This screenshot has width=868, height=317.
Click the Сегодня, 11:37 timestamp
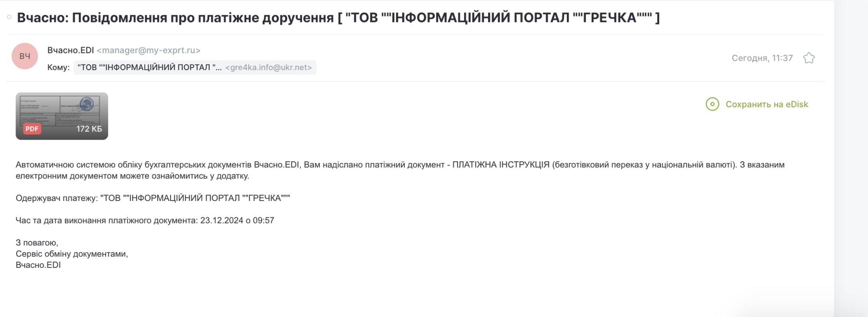[762, 58]
